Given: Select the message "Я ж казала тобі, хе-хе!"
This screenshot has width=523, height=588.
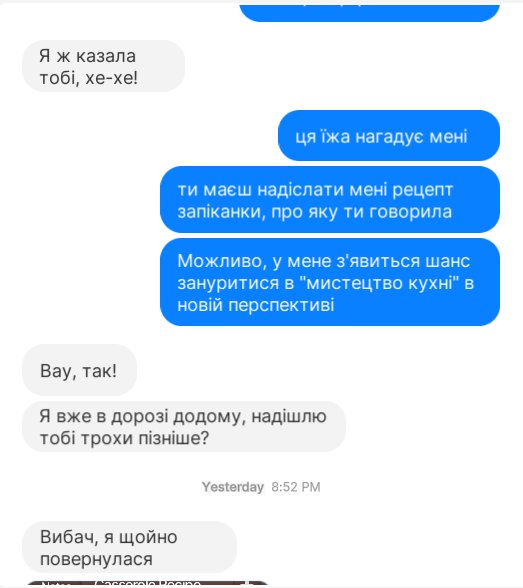Looking at the screenshot, I should 103,66.
